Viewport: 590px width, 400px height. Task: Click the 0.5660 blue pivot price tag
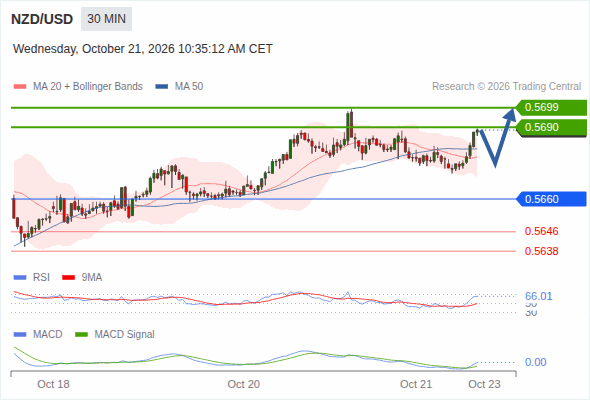(x=551, y=199)
